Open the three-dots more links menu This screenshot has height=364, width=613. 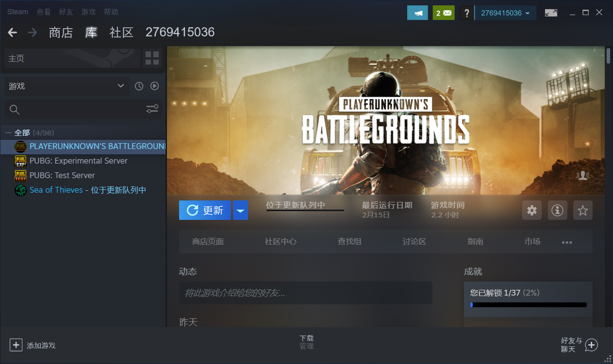567,242
